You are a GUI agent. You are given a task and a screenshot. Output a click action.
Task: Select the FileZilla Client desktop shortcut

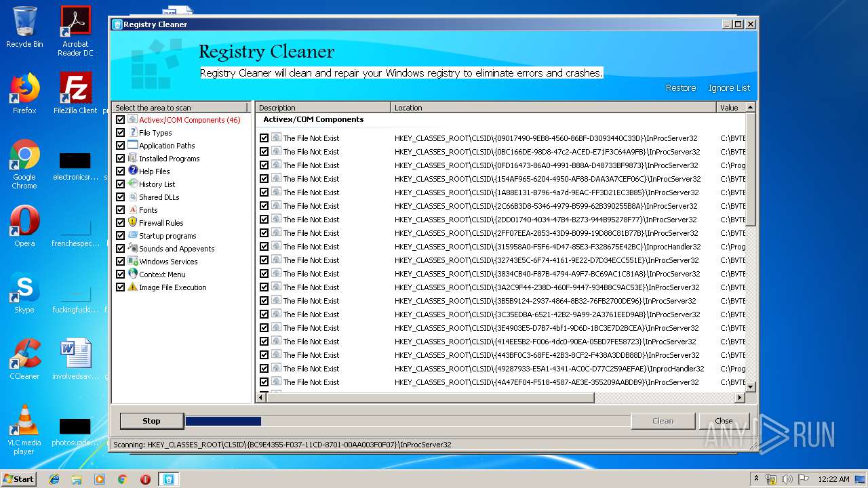click(75, 94)
